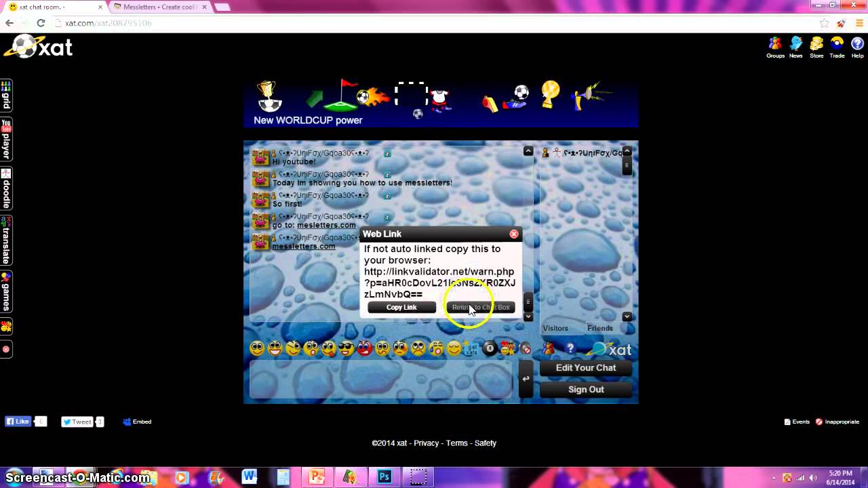
Task: Click the Embed link
Action: coord(137,422)
